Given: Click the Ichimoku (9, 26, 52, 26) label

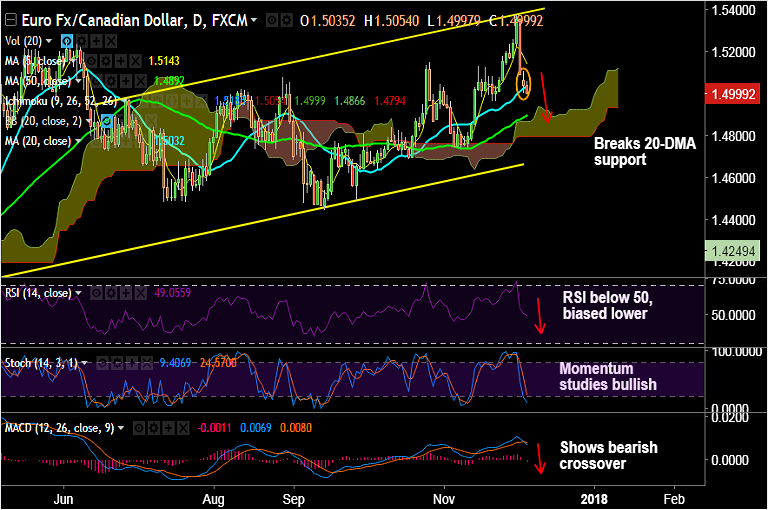Looking at the screenshot, I should (x=62, y=101).
